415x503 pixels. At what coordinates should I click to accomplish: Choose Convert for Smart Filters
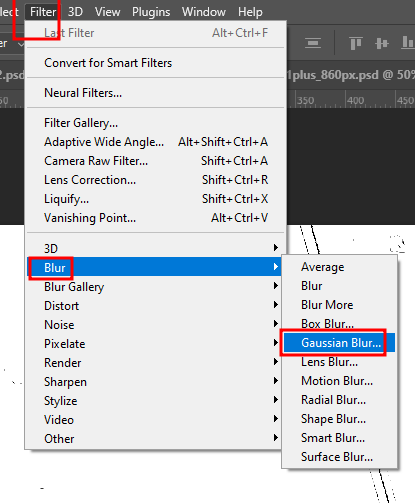click(155, 63)
